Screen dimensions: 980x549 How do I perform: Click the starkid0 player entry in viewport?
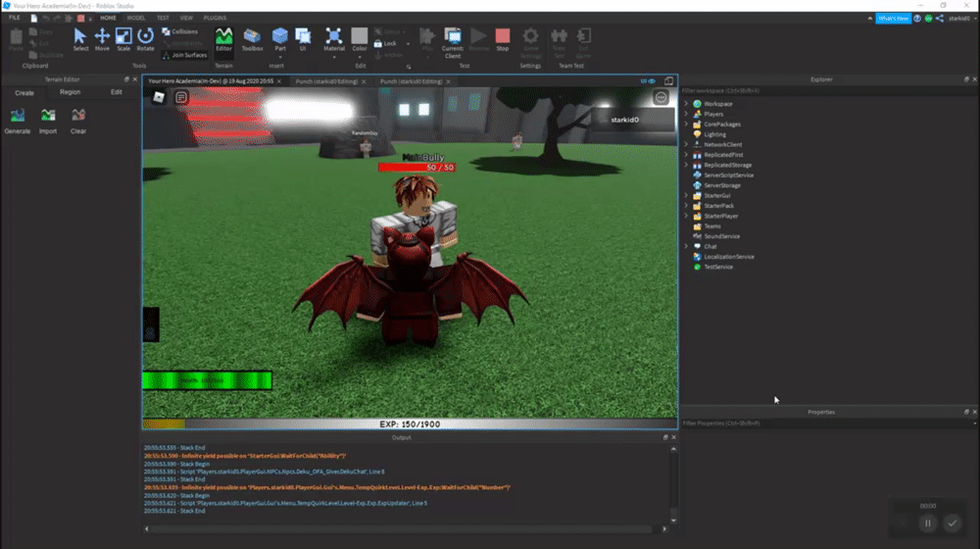[x=634, y=120]
